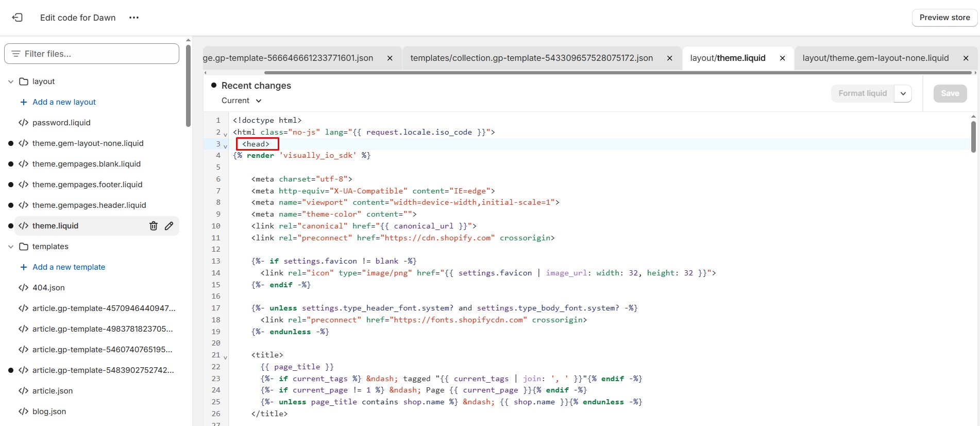This screenshot has height=426, width=980.
Task: Open the Format liquid dropdown arrow
Action: point(903,93)
